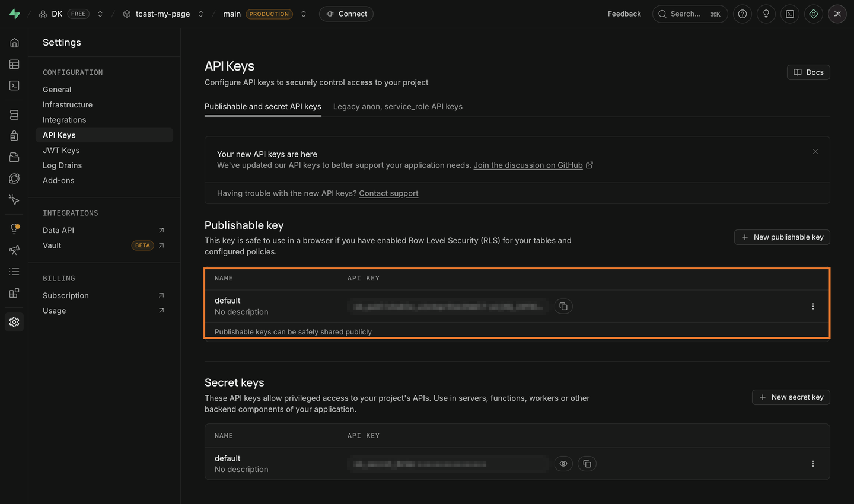Screen dimensions: 854x504
Task: Expand the main branch switcher
Action: [x=304, y=14]
